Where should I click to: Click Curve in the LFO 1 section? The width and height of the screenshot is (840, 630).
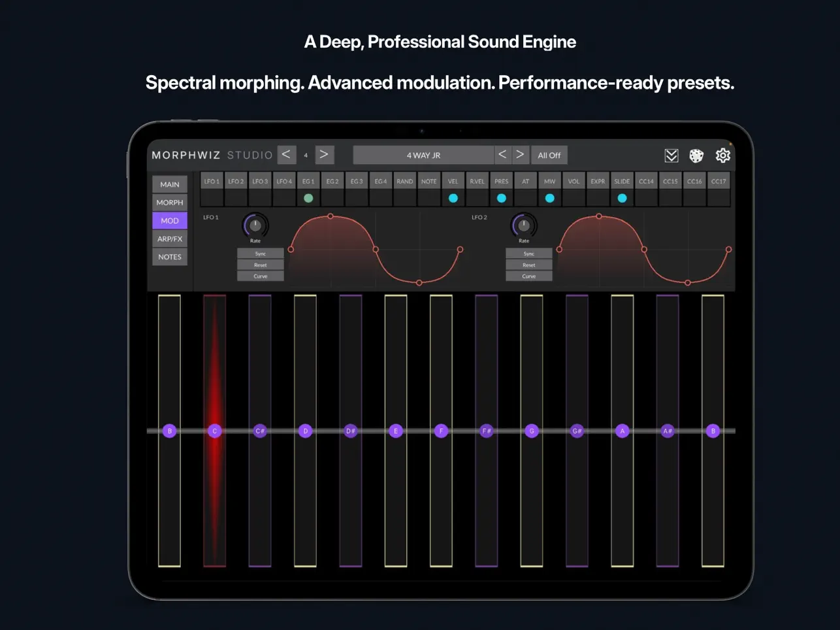[261, 276]
